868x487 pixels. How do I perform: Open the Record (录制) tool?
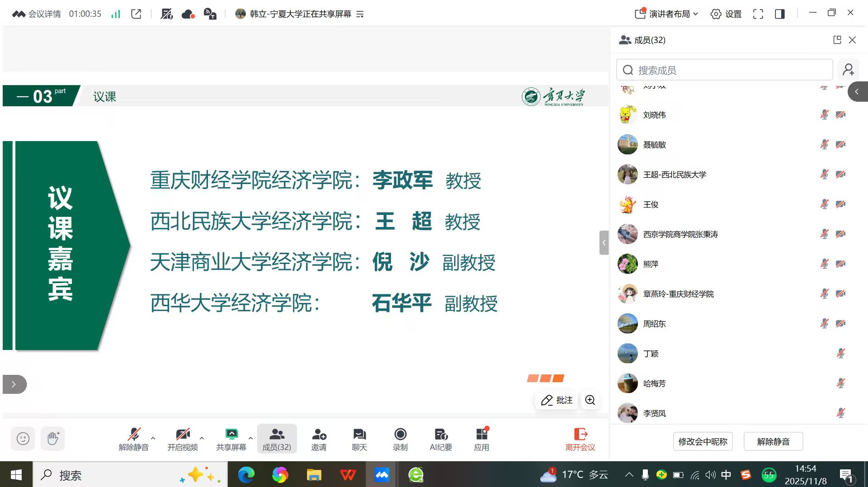pos(400,439)
